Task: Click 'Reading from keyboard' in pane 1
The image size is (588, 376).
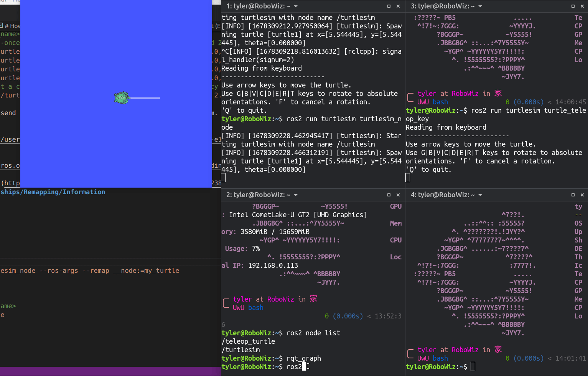Action: point(262,68)
